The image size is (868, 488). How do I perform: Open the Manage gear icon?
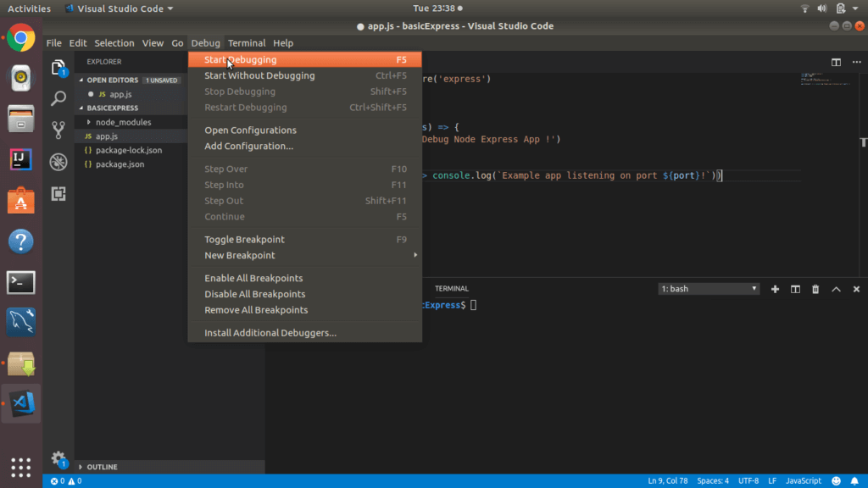58,458
